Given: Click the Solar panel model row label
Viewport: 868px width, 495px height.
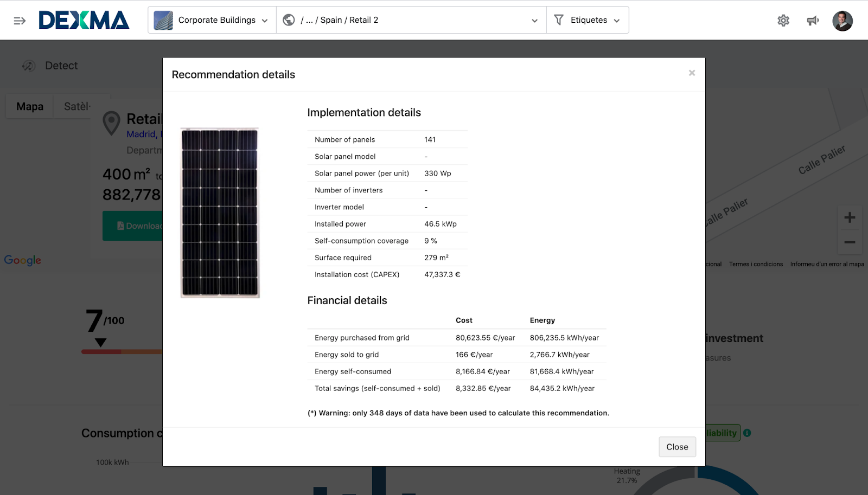Looking at the screenshot, I should pos(345,156).
